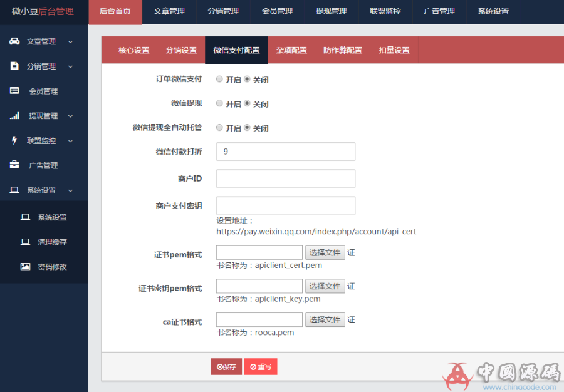The width and height of the screenshot is (564, 392).
Task: Open 会员管理 via its sidebar icon
Action: point(15,90)
